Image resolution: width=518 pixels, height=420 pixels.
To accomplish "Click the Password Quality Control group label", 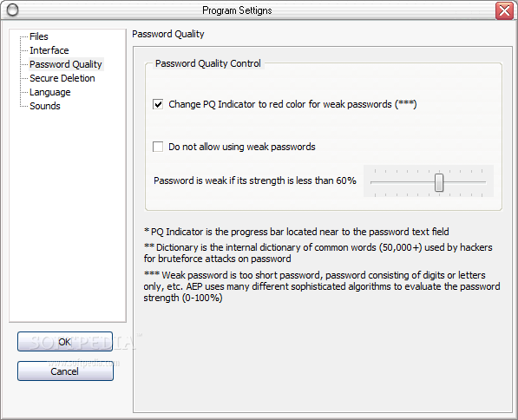I will point(207,63).
